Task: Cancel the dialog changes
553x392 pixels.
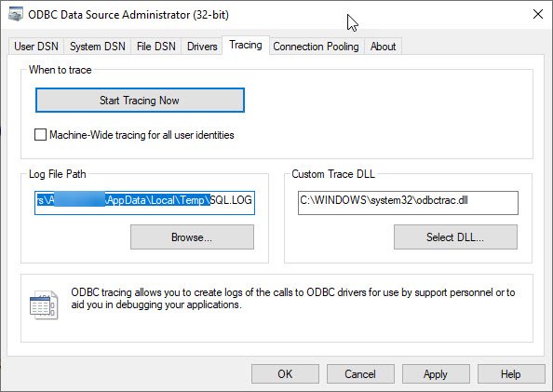Action: pos(360,374)
